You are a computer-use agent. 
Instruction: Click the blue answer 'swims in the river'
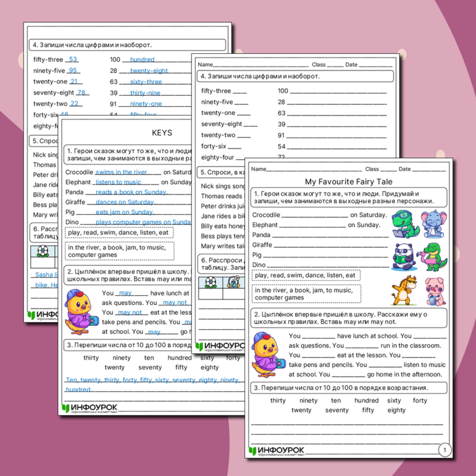pos(121,172)
